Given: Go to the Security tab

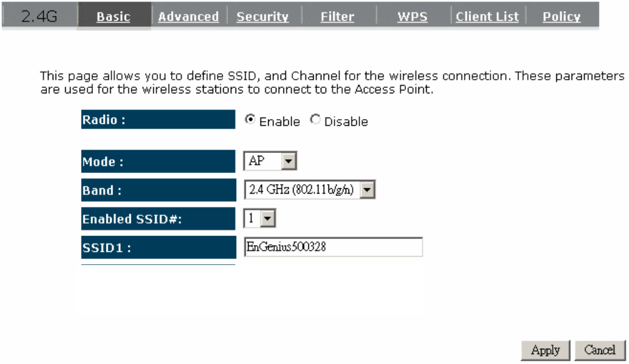Looking at the screenshot, I should pos(263,17).
